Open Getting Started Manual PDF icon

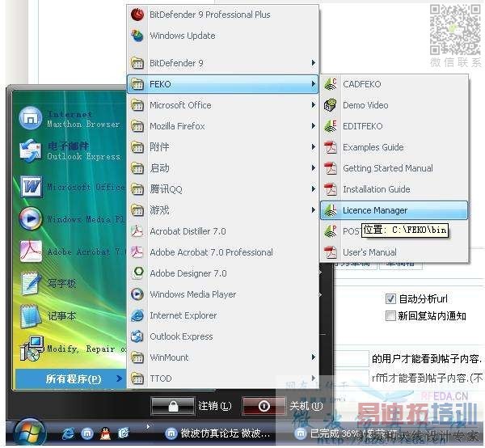[331, 168]
